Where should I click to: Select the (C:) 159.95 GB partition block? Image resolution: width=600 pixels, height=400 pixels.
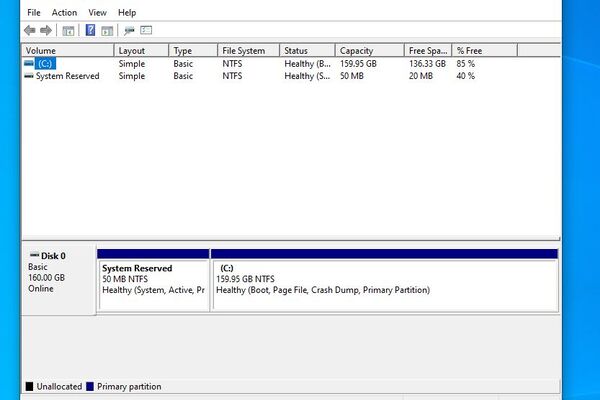pyautogui.click(x=385, y=285)
